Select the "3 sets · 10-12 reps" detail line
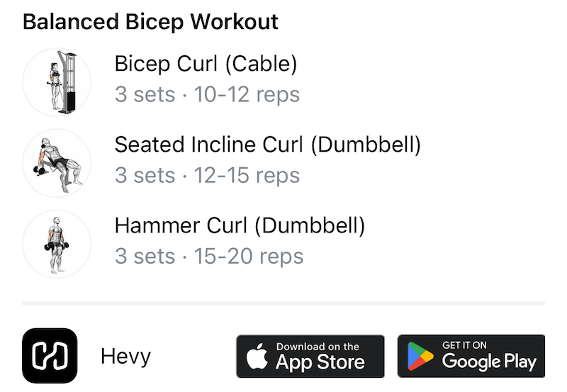567x392 pixels. coord(207,95)
